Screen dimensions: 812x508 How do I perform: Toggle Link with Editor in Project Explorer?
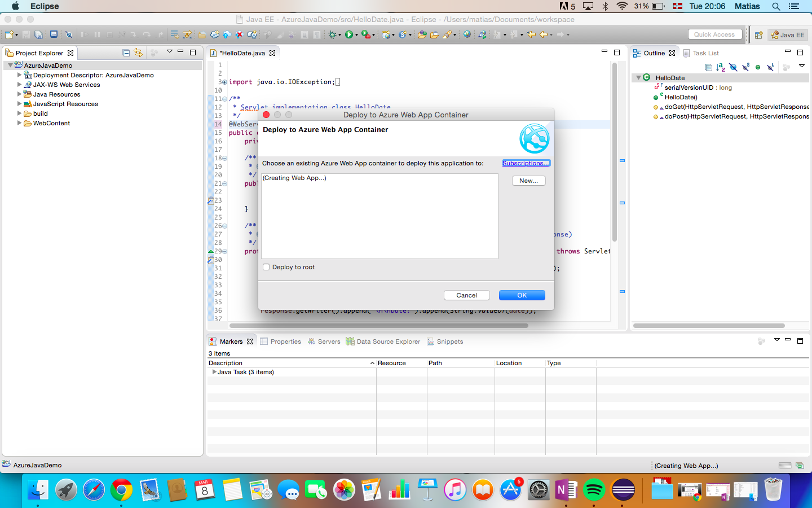tap(138, 52)
